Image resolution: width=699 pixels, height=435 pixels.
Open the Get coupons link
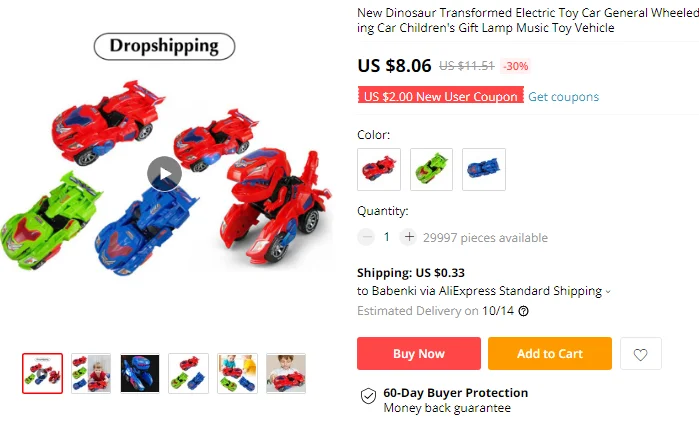(x=563, y=97)
